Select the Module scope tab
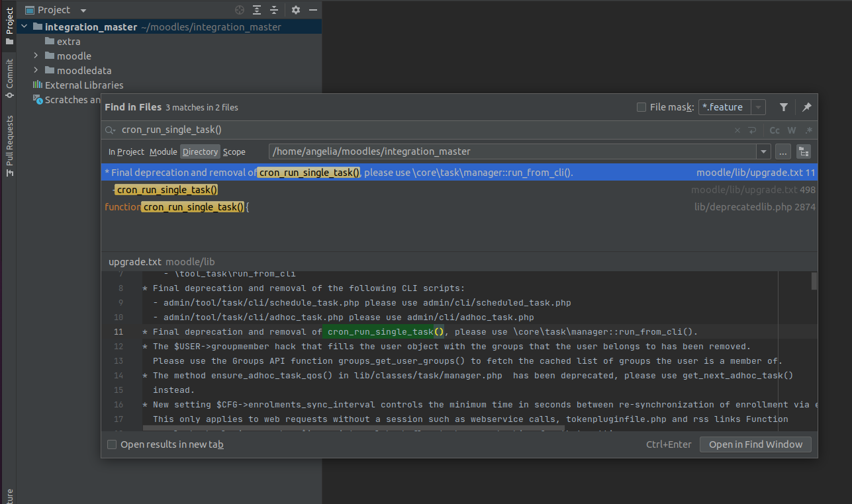The height and width of the screenshot is (504, 852). 163,151
